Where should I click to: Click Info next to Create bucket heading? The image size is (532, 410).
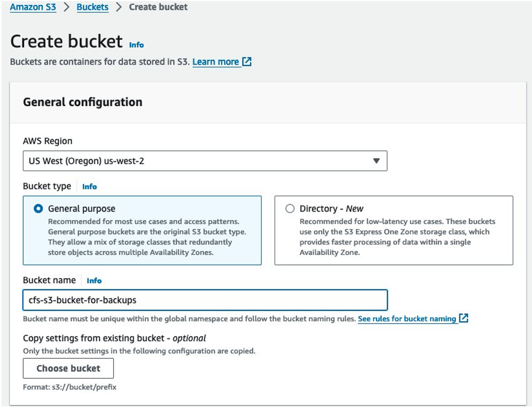(x=136, y=45)
